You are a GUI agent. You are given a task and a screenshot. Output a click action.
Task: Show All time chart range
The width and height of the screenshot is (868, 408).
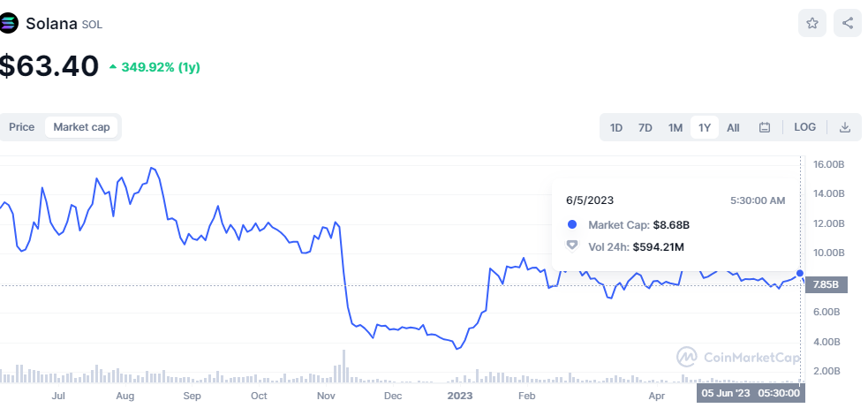pyautogui.click(x=733, y=127)
